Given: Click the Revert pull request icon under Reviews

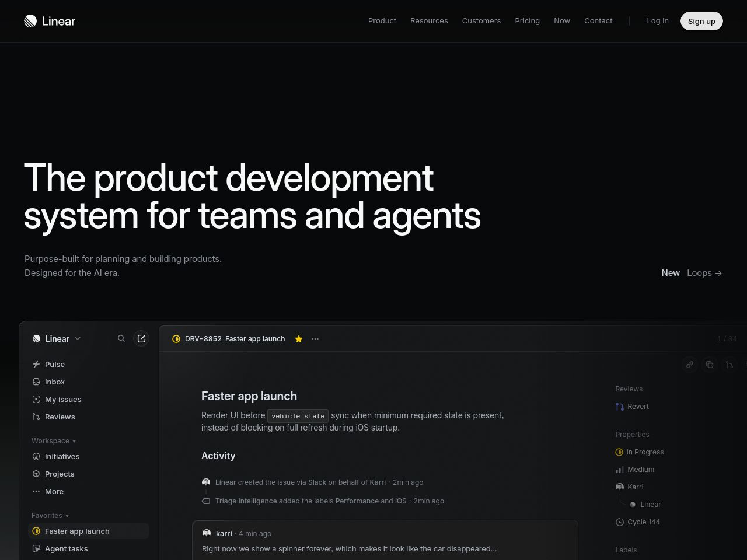Looking at the screenshot, I should pyautogui.click(x=620, y=407).
